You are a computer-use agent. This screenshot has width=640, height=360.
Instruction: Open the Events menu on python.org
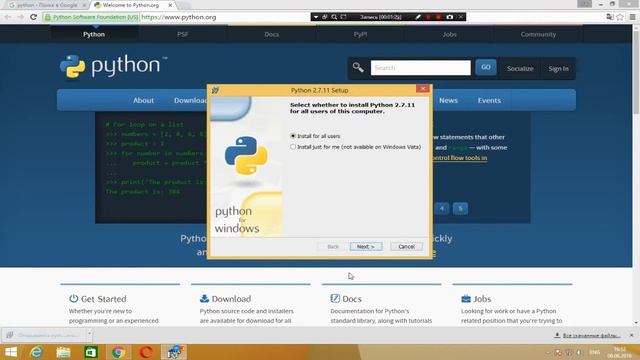click(x=489, y=100)
